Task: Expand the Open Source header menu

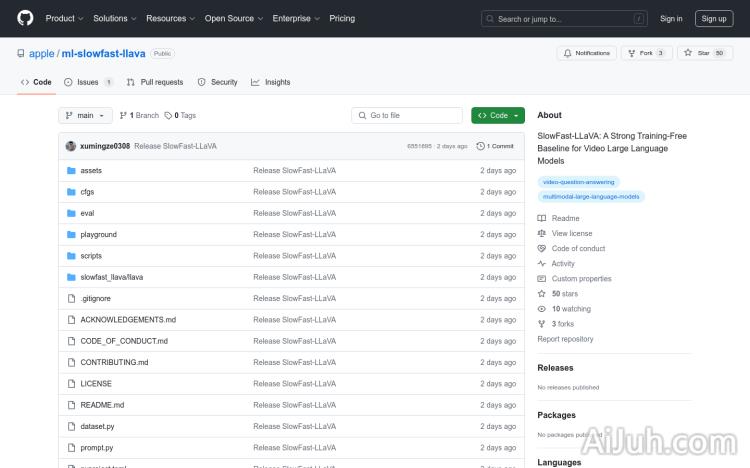Action: (x=233, y=18)
